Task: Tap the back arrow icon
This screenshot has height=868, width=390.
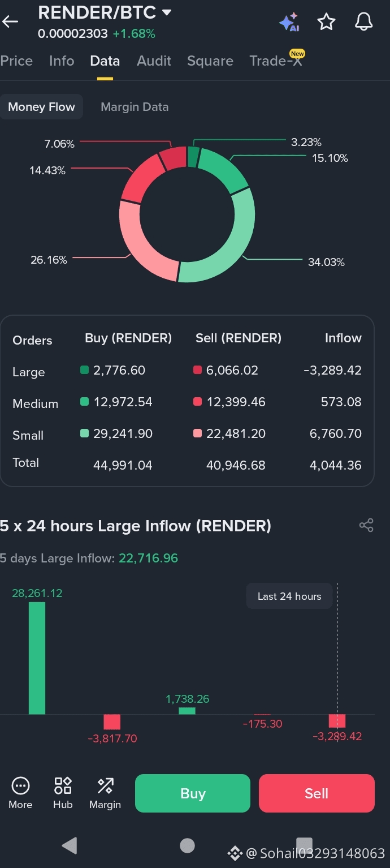Action: (x=10, y=22)
